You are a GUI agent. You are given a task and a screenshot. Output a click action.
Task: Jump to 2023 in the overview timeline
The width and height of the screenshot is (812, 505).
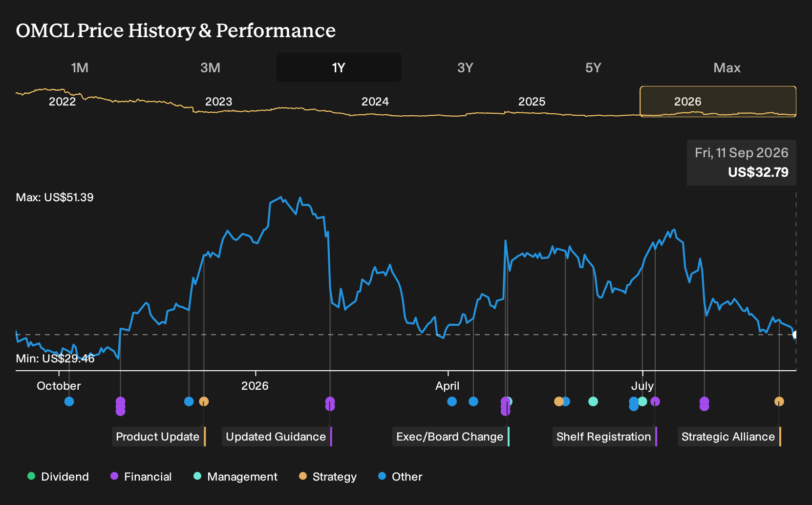(x=218, y=102)
